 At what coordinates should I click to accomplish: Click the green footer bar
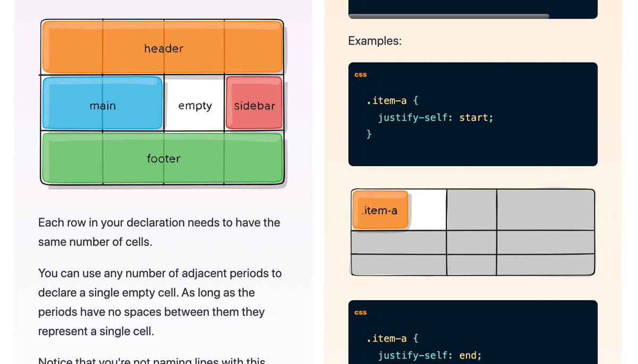click(163, 158)
